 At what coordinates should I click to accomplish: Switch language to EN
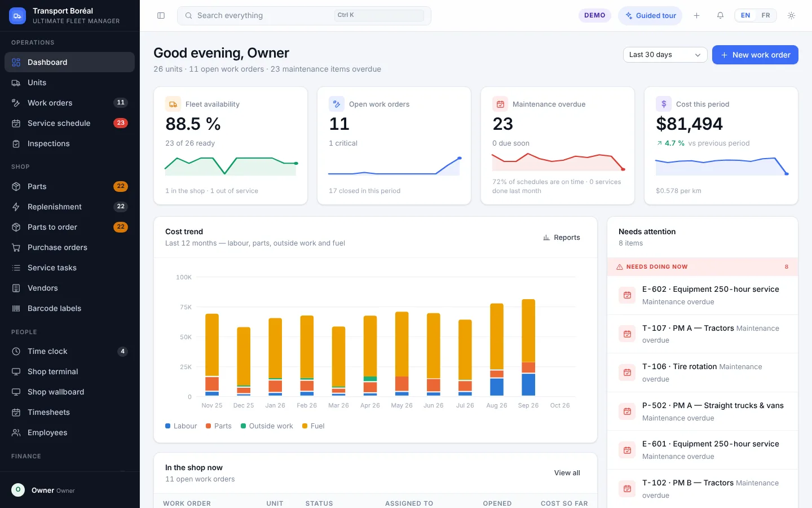(x=745, y=16)
